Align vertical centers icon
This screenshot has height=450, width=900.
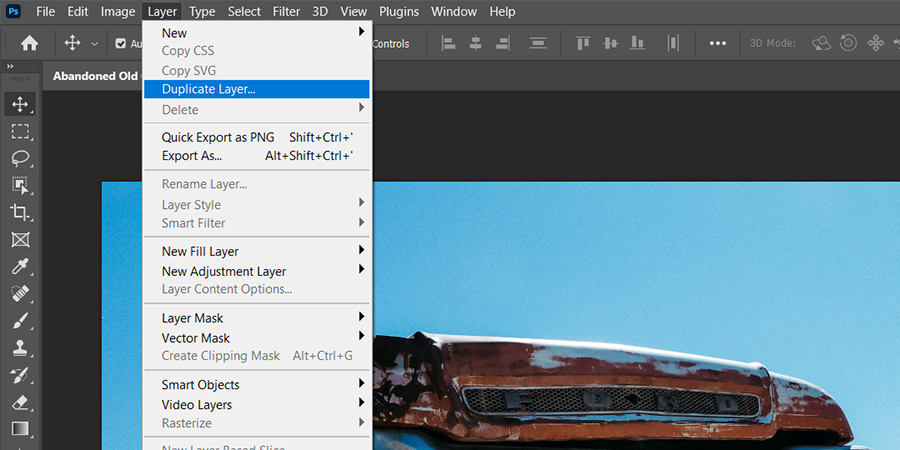(611, 43)
